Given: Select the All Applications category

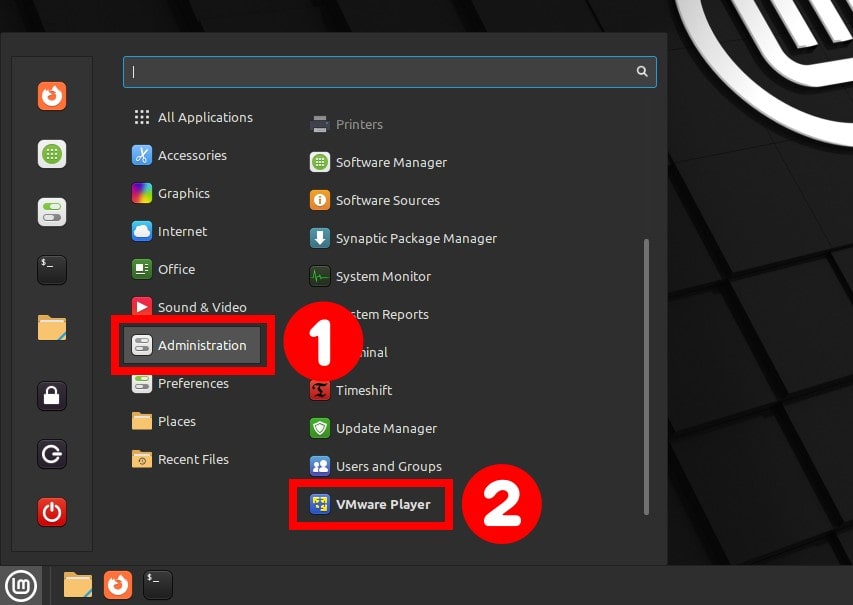Looking at the screenshot, I should pos(193,118).
